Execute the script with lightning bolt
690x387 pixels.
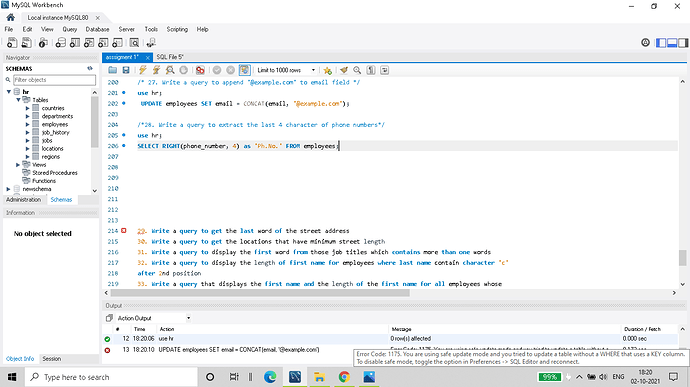pos(143,70)
